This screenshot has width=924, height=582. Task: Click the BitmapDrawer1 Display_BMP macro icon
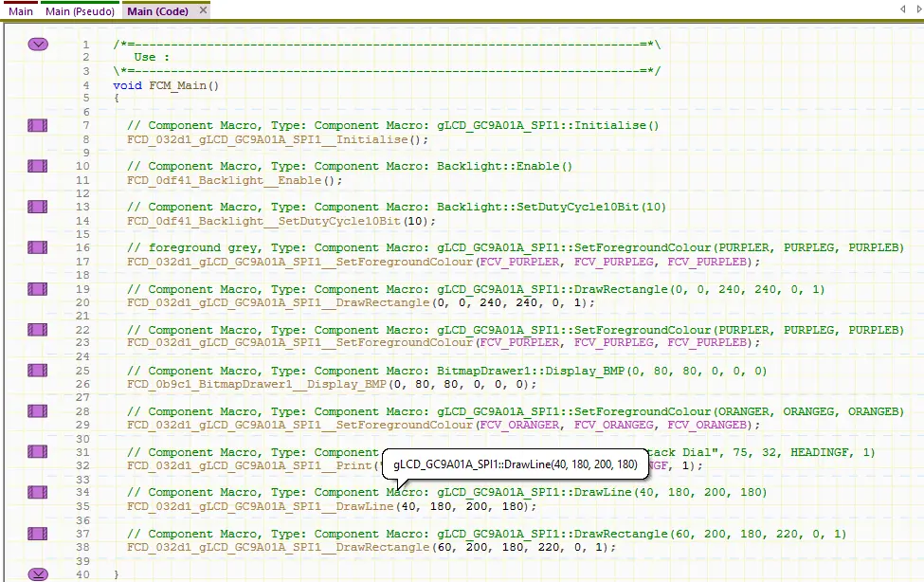(38, 370)
